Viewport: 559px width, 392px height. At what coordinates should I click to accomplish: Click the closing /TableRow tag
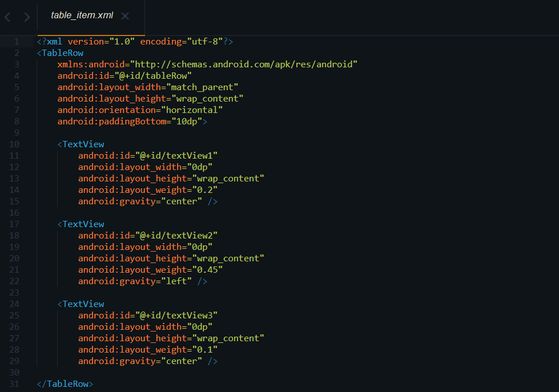(65, 384)
